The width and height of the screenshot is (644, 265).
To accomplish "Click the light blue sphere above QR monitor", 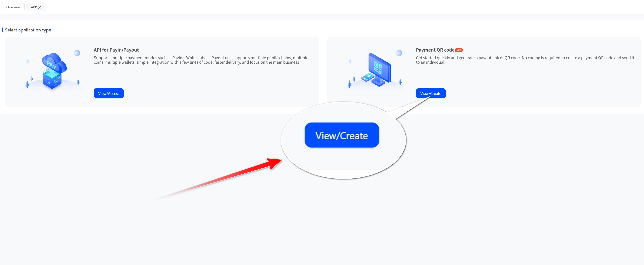I will pos(399,53).
